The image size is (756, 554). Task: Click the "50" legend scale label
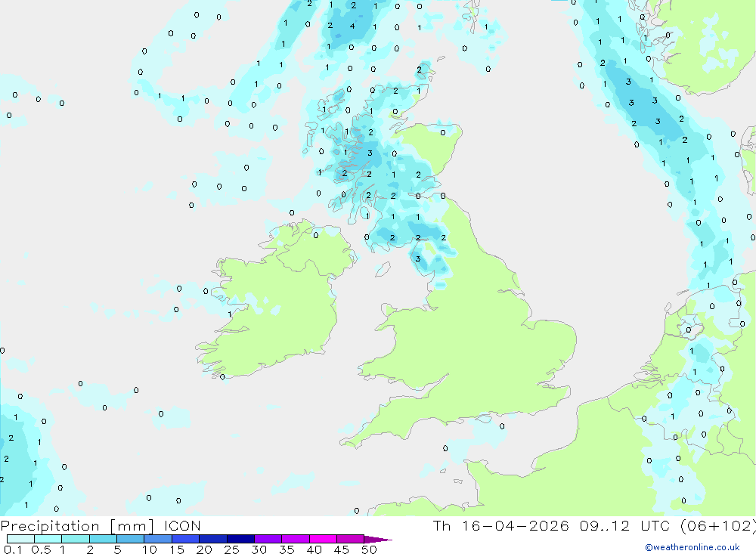click(x=369, y=549)
